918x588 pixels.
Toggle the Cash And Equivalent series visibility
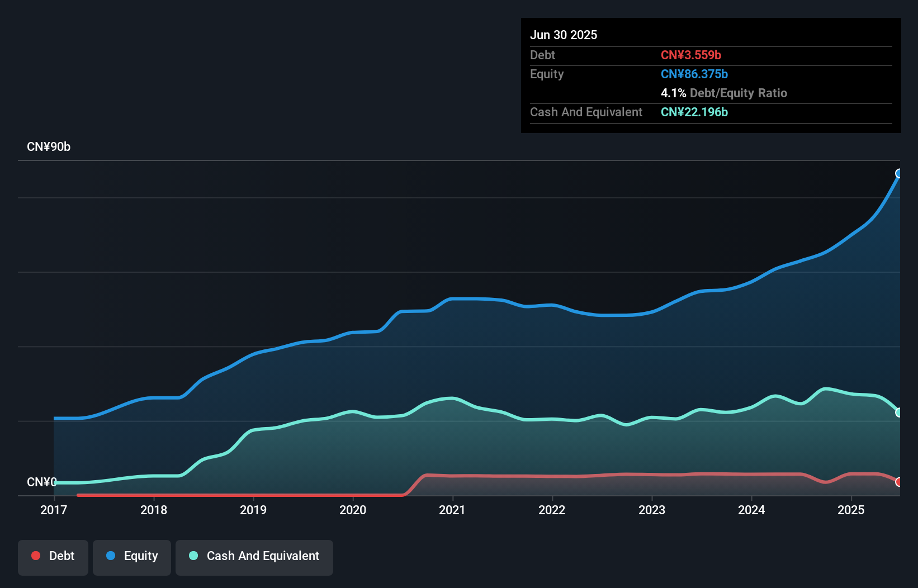pyautogui.click(x=254, y=556)
